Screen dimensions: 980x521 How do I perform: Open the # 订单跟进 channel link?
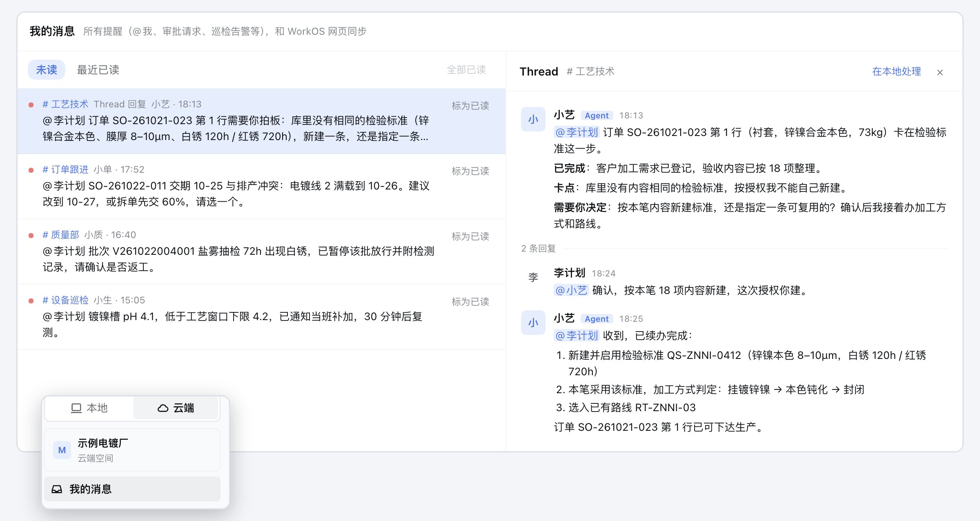click(x=65, y=169)
